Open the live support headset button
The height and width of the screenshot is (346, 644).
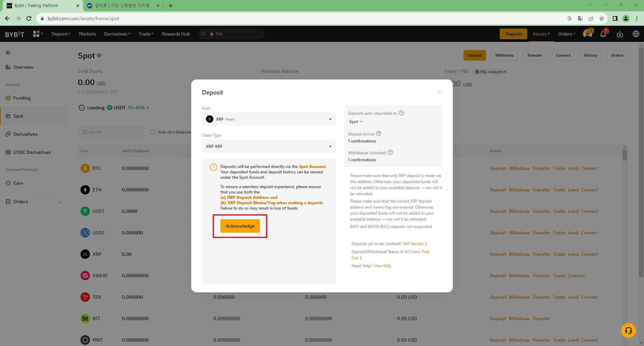[628, 331]
